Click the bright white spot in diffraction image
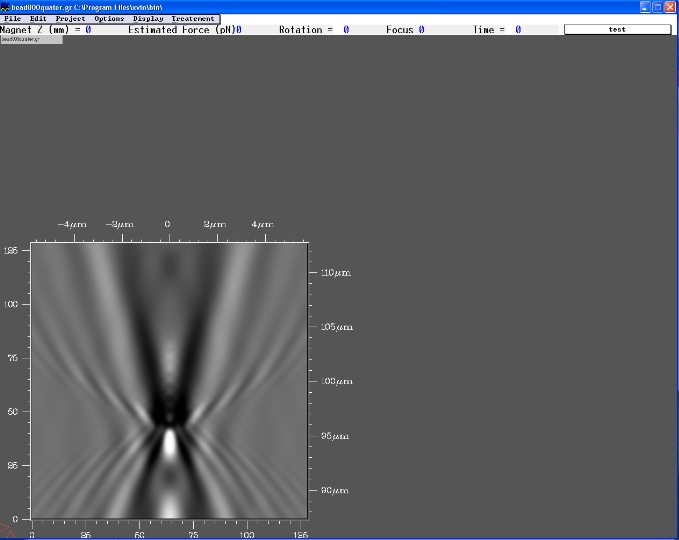 170,442
